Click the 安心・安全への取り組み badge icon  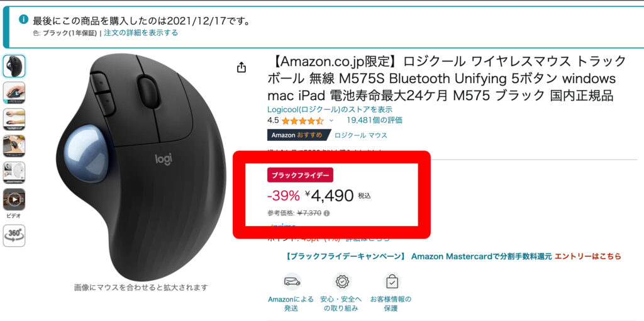pos(341,281)
